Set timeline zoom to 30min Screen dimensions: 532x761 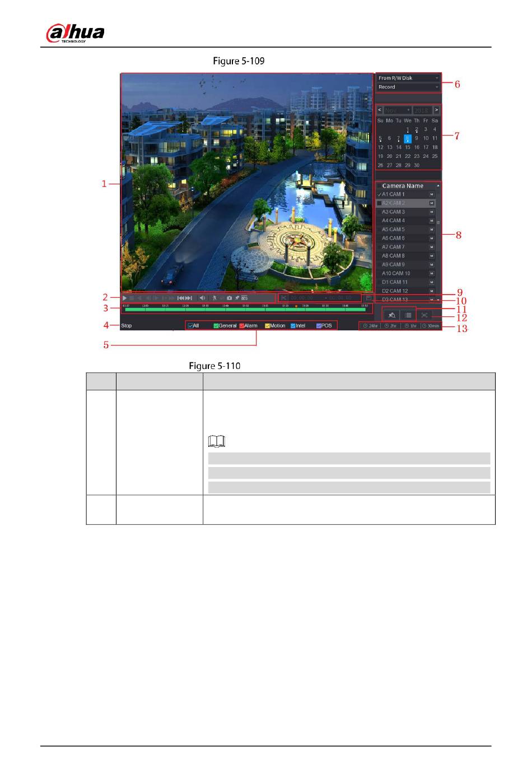coord(431,326)
